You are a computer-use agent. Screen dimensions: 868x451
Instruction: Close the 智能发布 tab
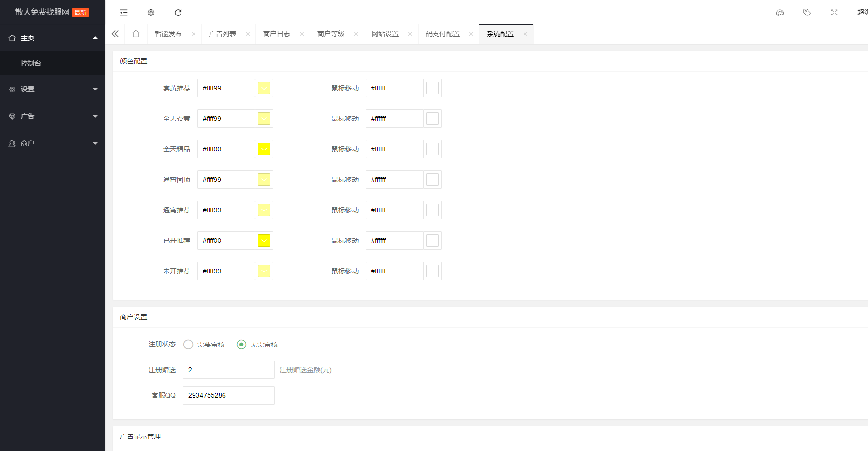(x=194, y=34)
